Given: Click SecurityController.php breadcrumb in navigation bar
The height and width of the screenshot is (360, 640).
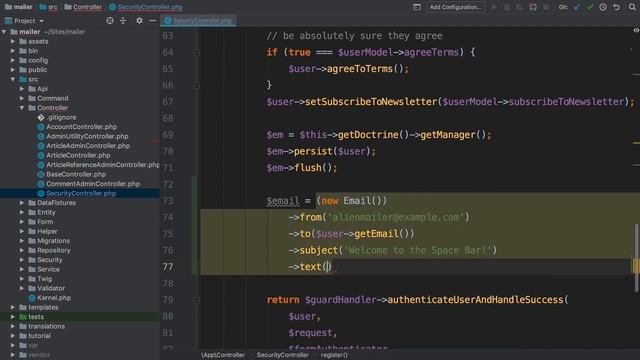Looking at the screenshot, I should point(146,7).
